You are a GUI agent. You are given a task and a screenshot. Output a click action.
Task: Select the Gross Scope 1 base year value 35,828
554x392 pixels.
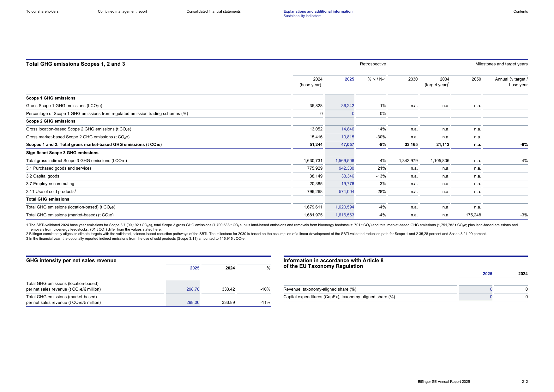point(316,106)
